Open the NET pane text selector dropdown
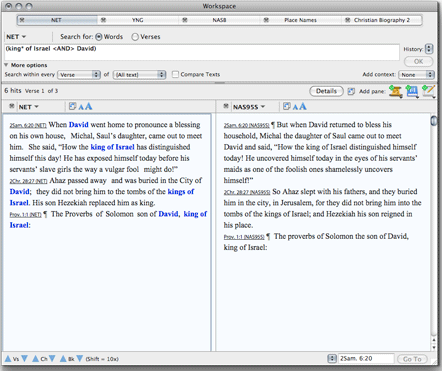Screen dimensions: 442x371 (29, 107)
